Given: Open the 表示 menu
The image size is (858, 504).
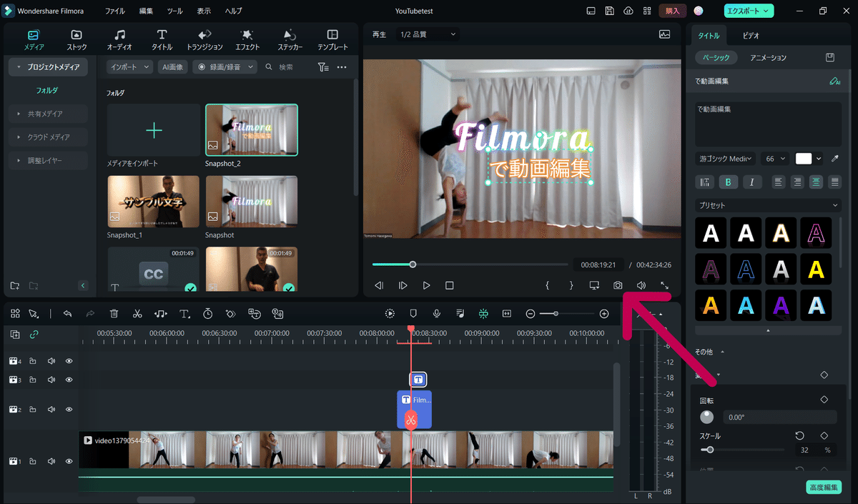Looking at the screenshot, I should pyautogui.click(x=204, y=11).
